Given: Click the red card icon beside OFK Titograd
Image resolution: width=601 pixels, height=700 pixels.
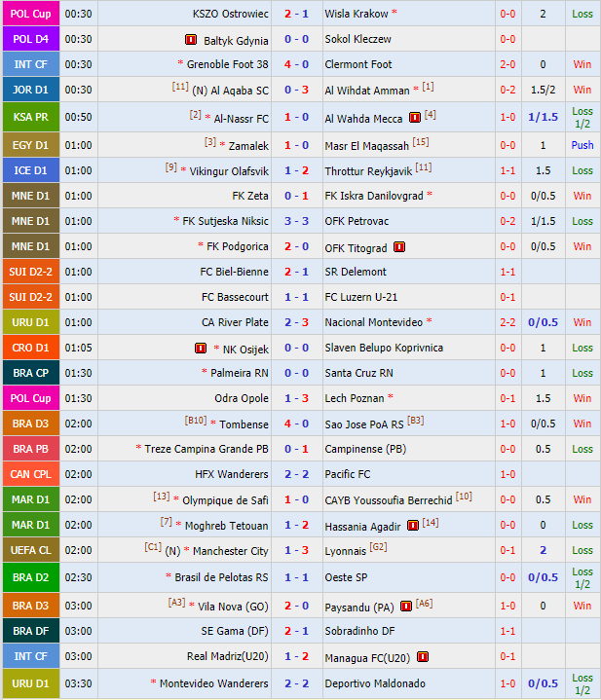Looking at the screenshot, I should click(399, 247).
